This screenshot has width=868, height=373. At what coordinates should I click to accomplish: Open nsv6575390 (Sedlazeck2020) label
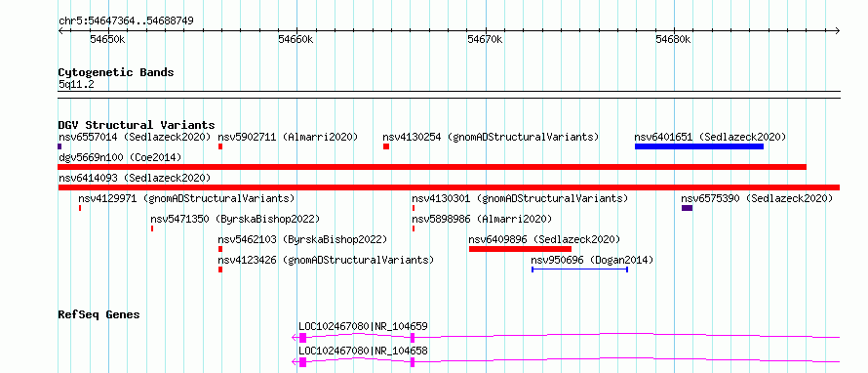[757, 198]
